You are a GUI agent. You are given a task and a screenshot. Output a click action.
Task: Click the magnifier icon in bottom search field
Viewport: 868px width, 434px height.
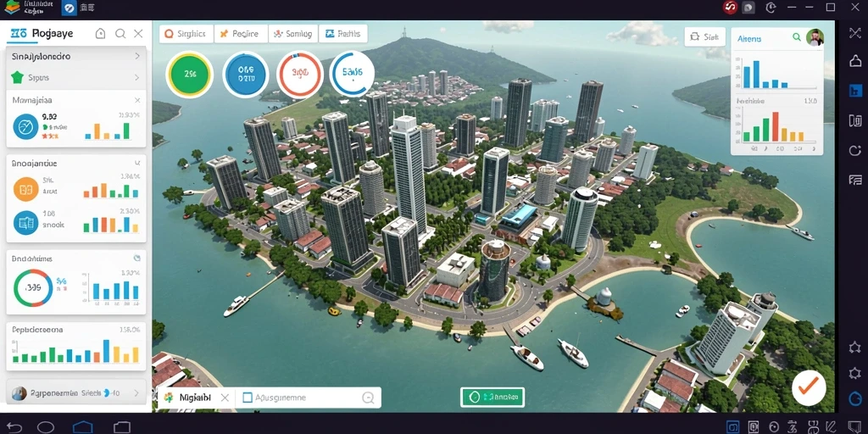(368, 398)
